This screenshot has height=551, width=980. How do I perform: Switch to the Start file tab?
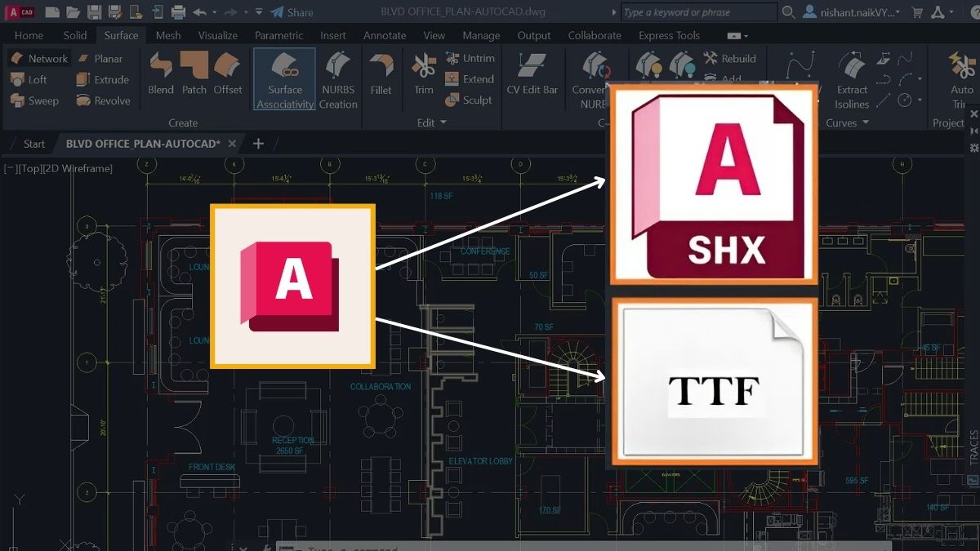[34, 144]
